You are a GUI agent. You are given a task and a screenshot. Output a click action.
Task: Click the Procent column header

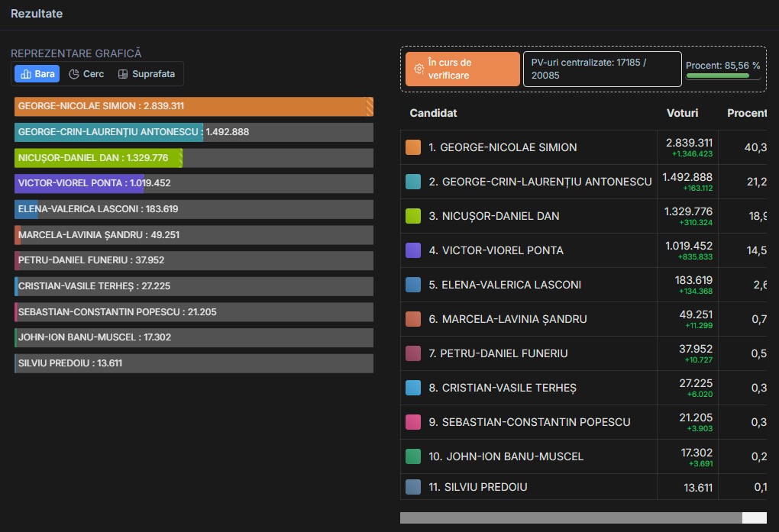coord(747,113)
